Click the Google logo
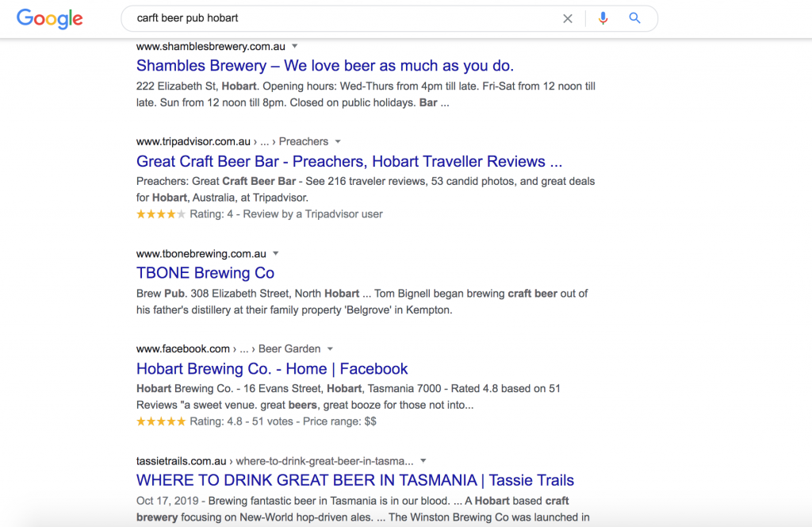 (50, 19)
